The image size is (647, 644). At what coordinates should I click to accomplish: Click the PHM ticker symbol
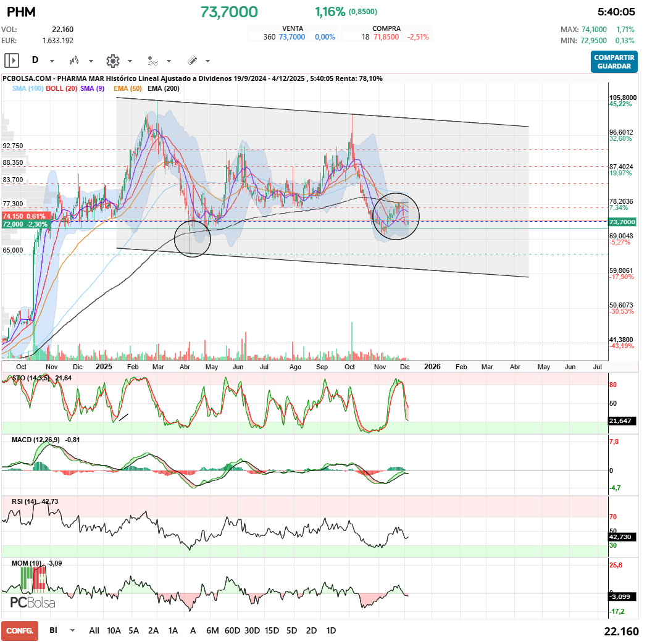click(x=21, y=12)
